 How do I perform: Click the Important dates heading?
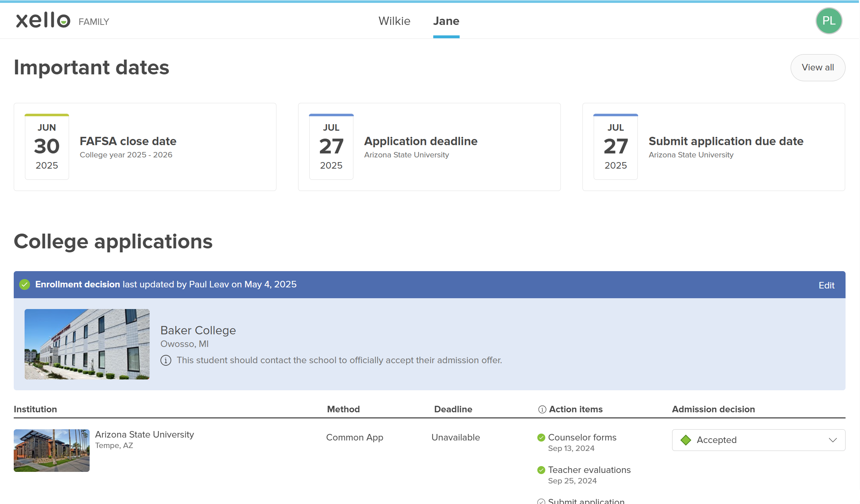pyautogui.click(x=91, y=68)
